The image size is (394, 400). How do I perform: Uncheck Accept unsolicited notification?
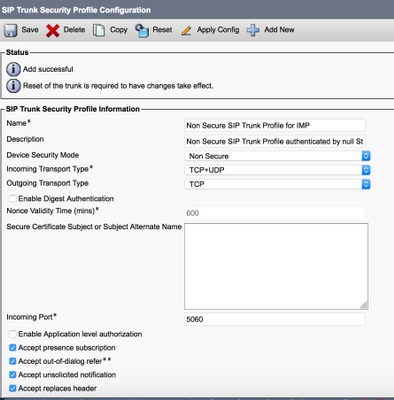(13, 375)
